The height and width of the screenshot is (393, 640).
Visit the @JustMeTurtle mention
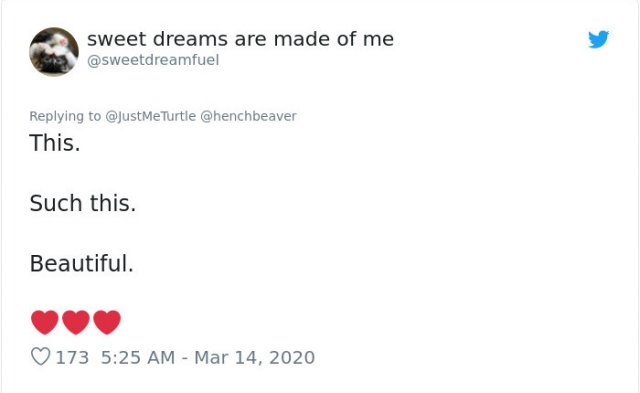coord(151,116)
